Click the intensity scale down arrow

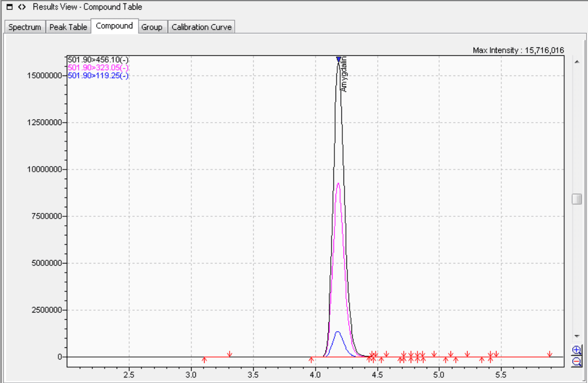[x=577, y=336]
